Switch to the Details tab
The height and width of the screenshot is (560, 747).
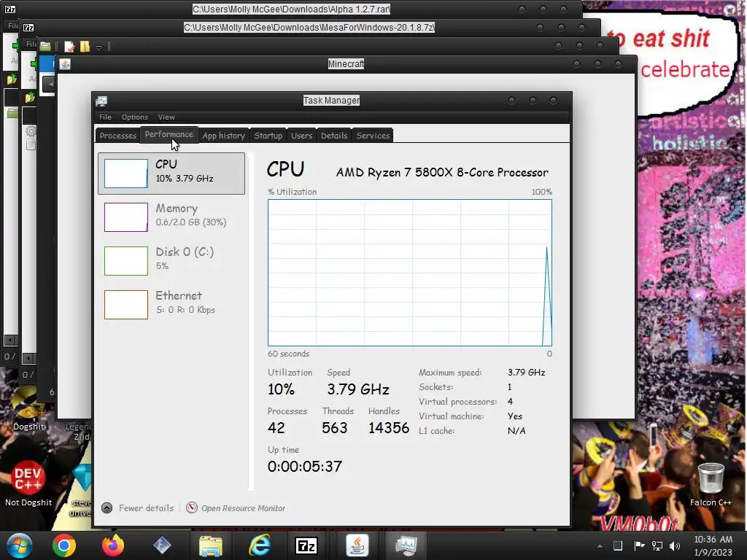(x=334, y=135)
